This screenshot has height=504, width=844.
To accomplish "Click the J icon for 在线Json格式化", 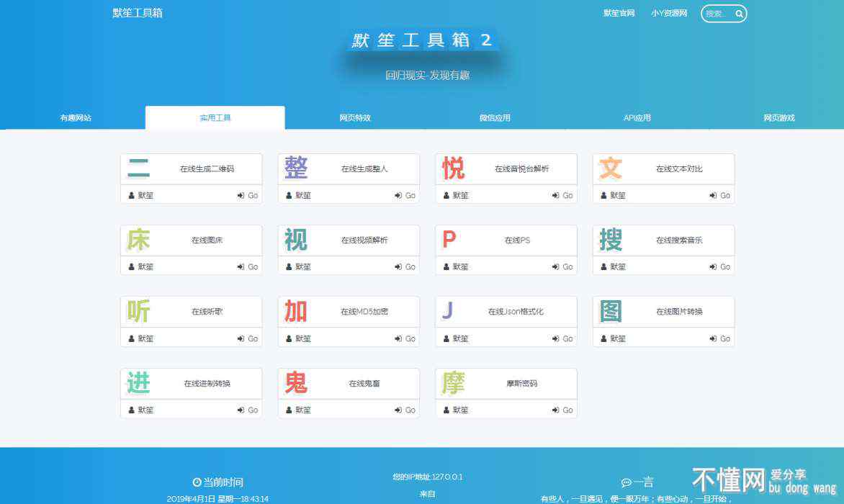I will [x=447, y=312].
